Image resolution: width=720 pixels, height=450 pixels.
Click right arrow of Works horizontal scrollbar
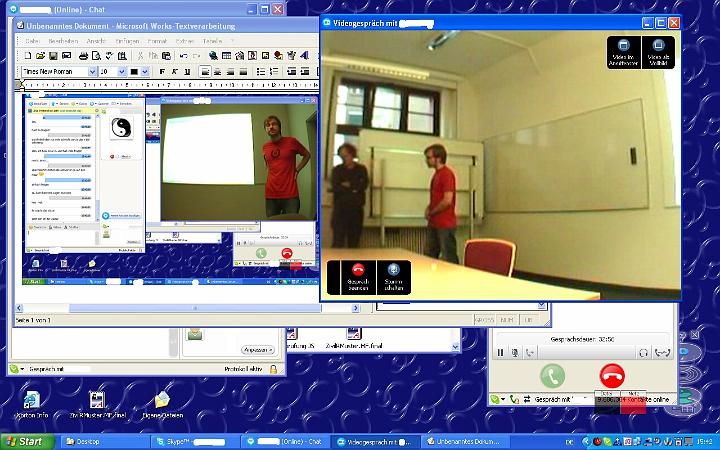point(356,309)
